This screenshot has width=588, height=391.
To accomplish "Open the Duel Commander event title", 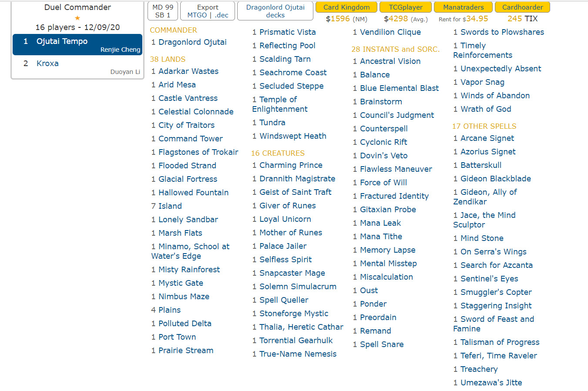I will coord(77,7).
